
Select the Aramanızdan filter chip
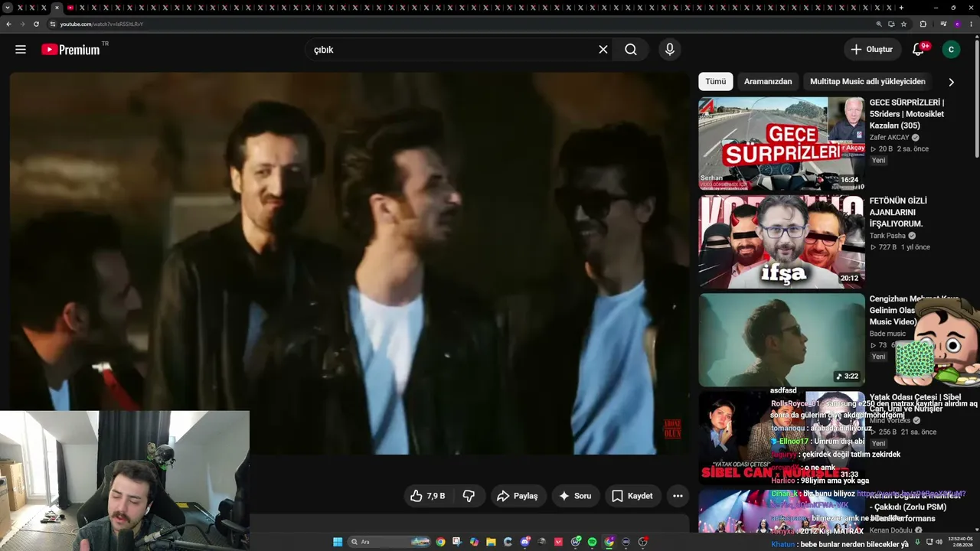point(768,82)
